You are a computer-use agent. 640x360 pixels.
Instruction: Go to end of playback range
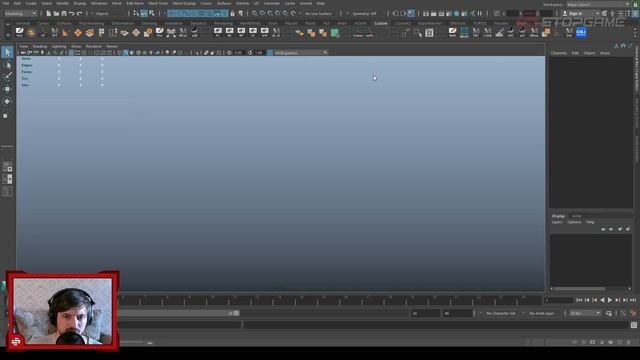click(633, 300)
